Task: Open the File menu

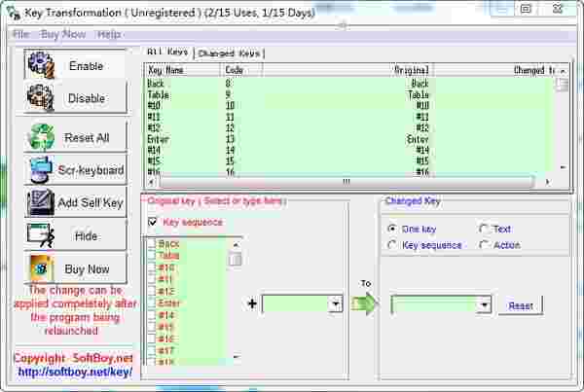Action: (x=20, y=34)
